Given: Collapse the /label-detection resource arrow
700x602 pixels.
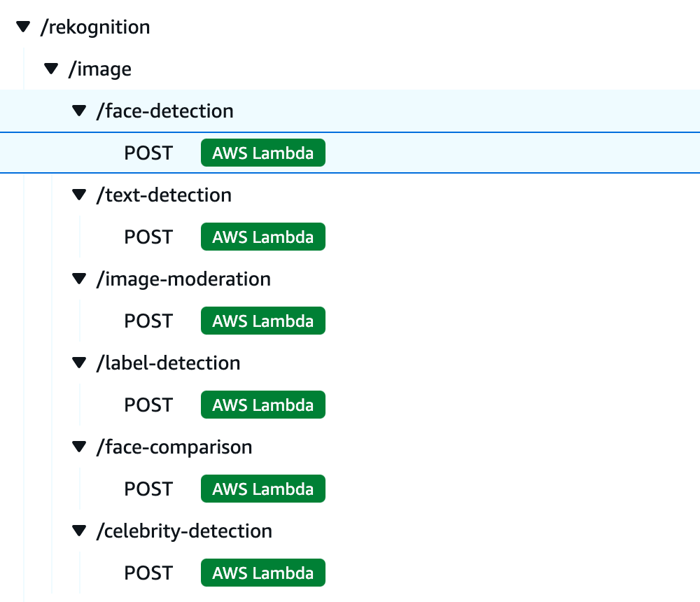Looking at the screenshot, I should pos(79,363).
